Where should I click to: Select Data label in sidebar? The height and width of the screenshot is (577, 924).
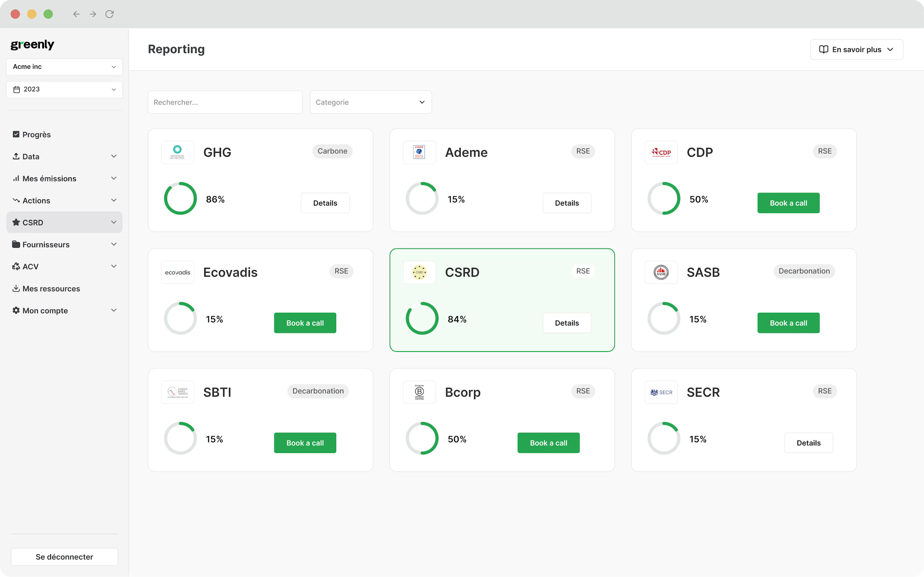pos(31,156)
